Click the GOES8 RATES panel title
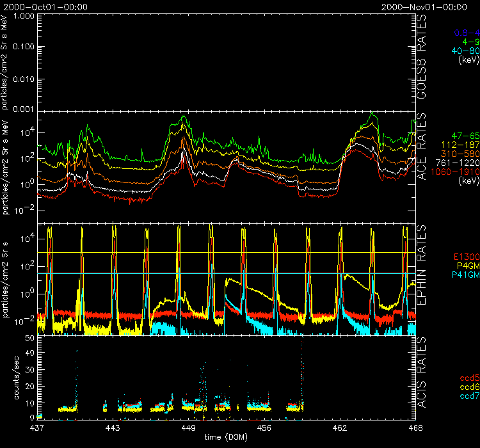Viewport: 480px width, 448px height. [423, 61]
